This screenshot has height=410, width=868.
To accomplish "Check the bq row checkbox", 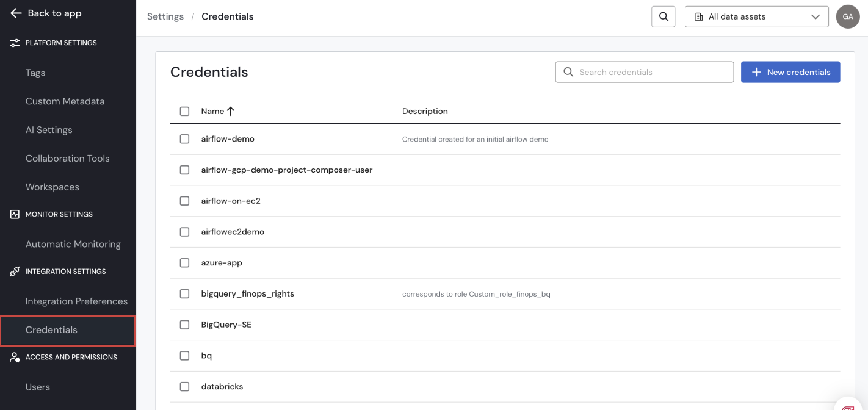I will click(x=184, y=356).
